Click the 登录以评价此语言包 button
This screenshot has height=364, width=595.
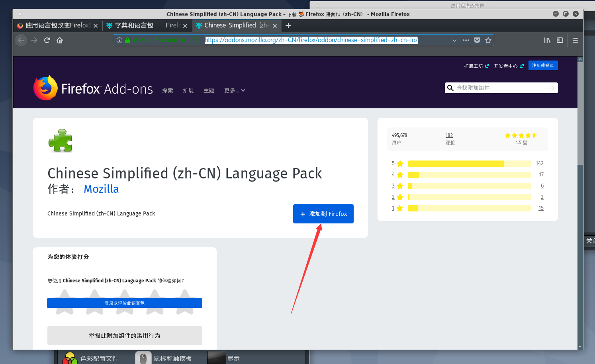(125, 303)
